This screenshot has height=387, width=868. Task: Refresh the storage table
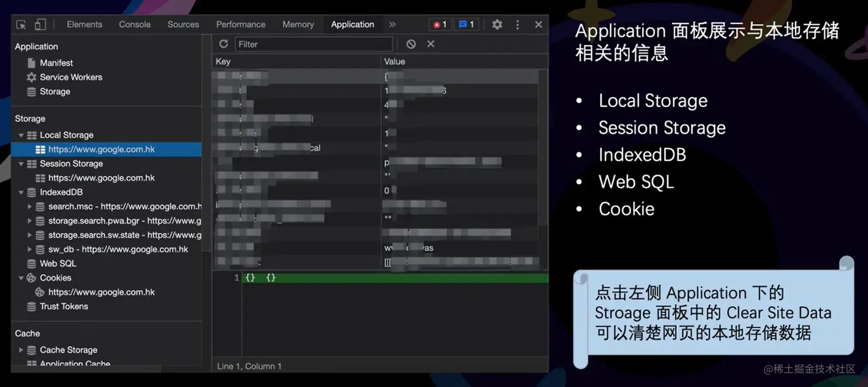223,44
